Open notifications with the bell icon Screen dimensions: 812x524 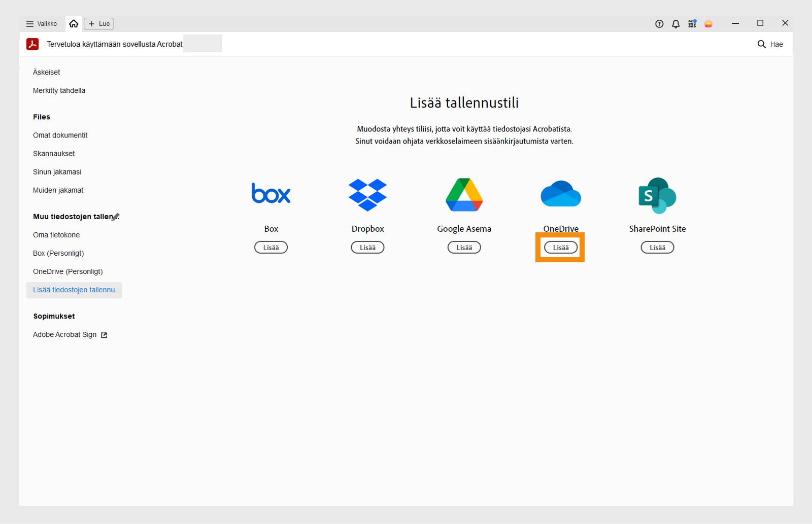tap(675, 23)
